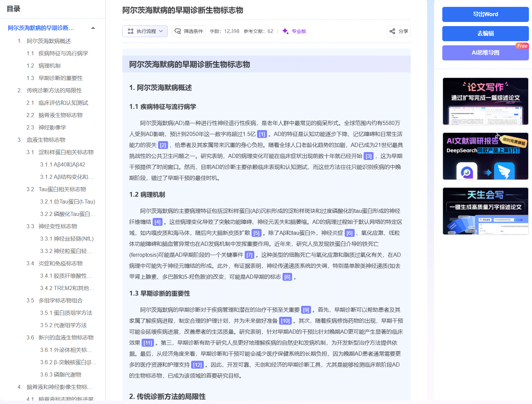Click citation reference [12]
Screen dimensions: 532x404
197,365
